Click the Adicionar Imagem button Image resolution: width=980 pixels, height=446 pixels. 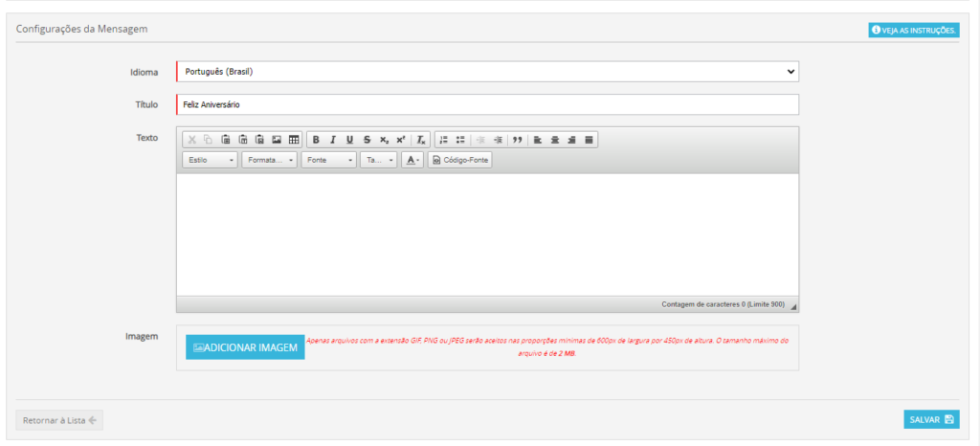pyautogui.click(x=245, y=347)
